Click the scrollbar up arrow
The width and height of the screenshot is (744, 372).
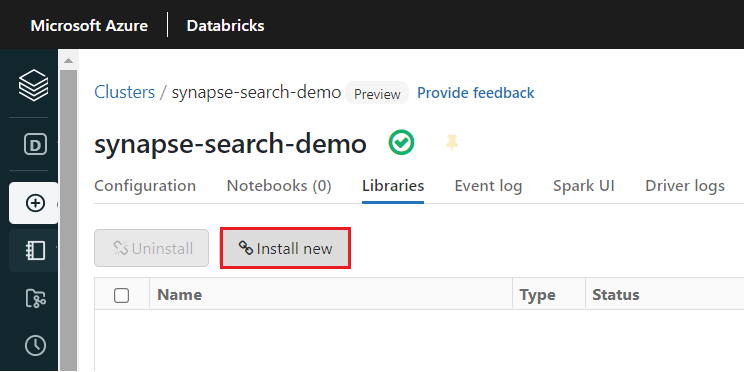tap(68, 61)
